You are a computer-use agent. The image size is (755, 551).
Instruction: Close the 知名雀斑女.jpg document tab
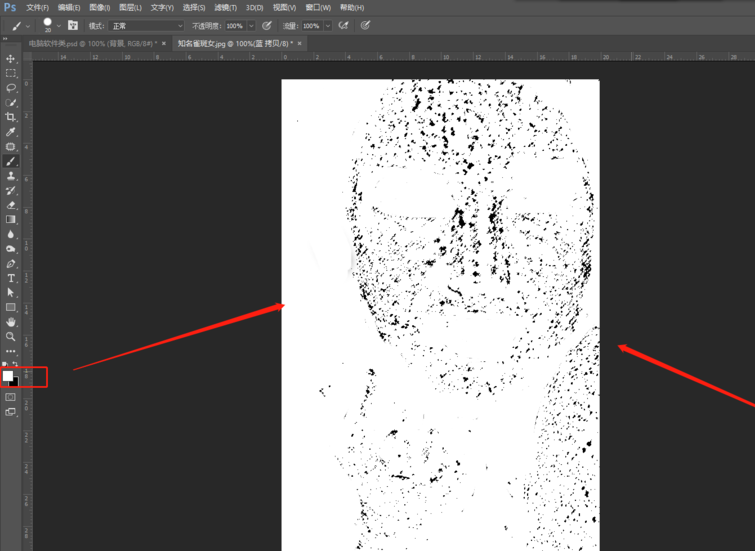click(x=299, y=44)
